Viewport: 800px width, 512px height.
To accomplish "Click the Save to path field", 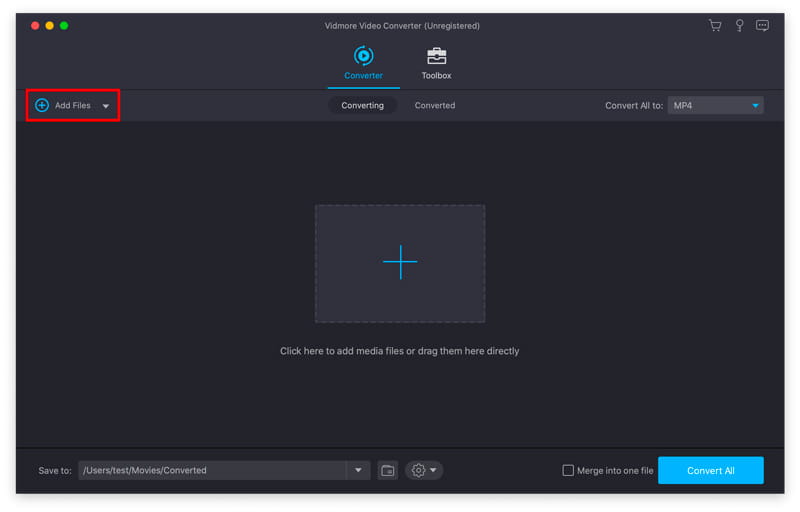I will tap(212, 470).
